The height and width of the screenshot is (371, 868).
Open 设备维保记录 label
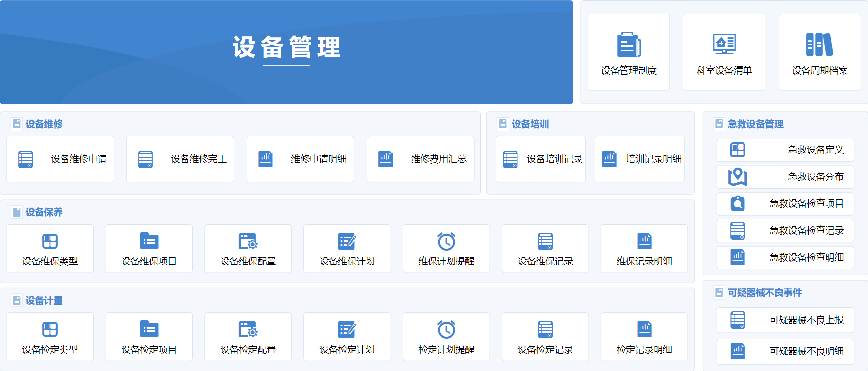coord(545,262)
